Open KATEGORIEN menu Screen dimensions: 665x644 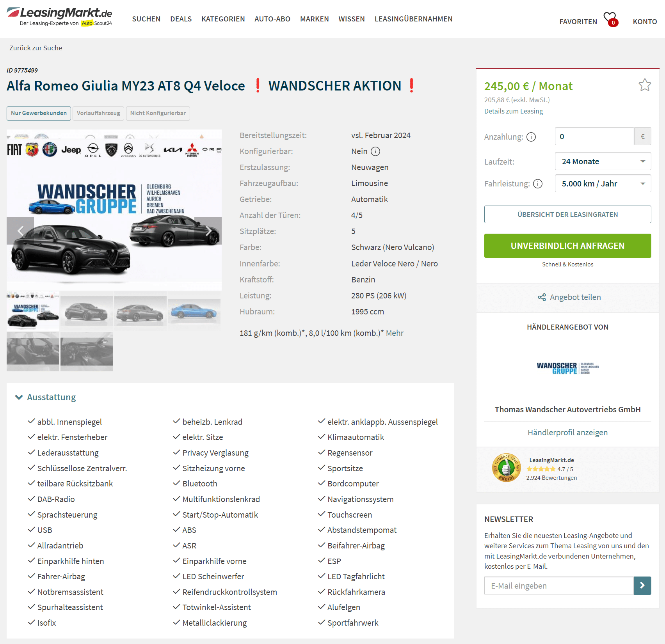(x=223, y=19)
